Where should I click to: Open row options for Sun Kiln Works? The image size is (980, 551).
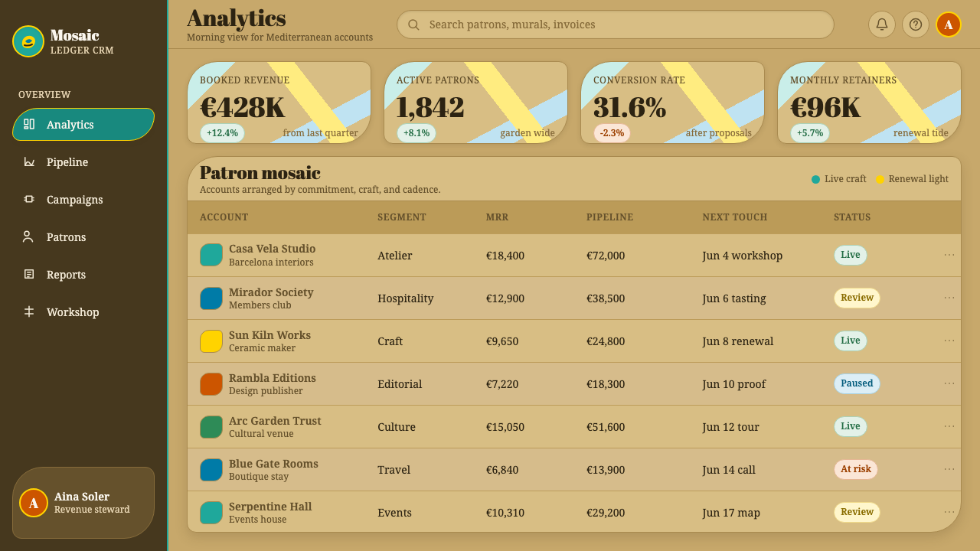click(949, 341)
